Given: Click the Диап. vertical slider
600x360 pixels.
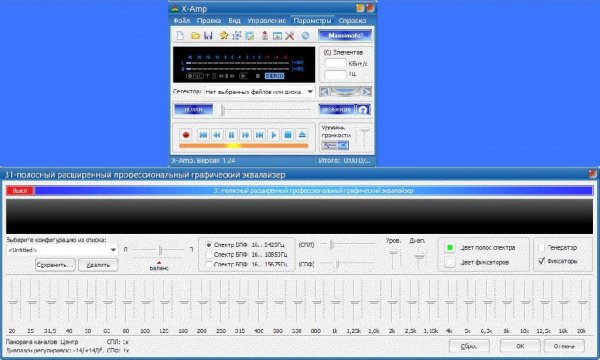Looking at the screenshot, I should click(x=419, y=258).
